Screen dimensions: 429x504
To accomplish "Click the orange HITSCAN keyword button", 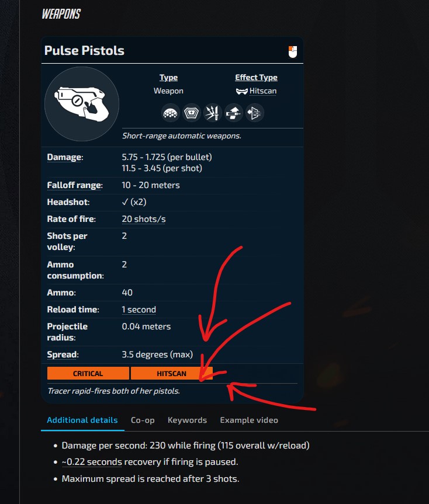I will pos(171,373).
